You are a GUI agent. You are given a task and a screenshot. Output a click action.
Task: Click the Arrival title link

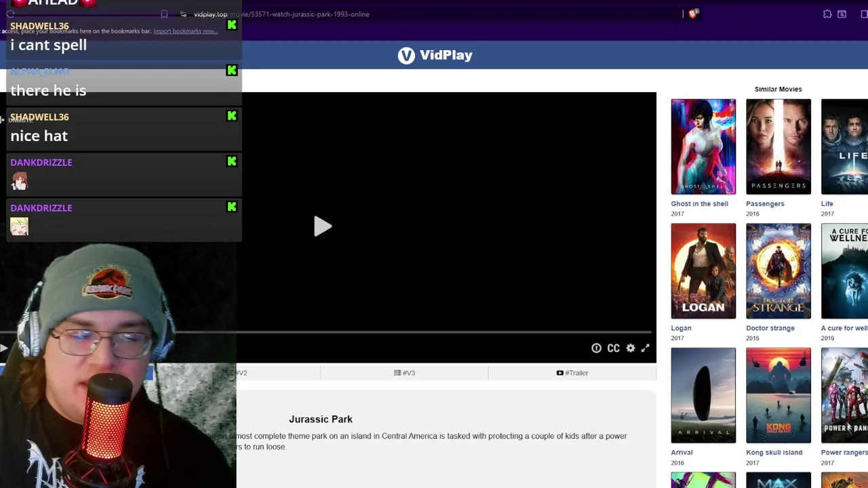click(x=682, y=452)
